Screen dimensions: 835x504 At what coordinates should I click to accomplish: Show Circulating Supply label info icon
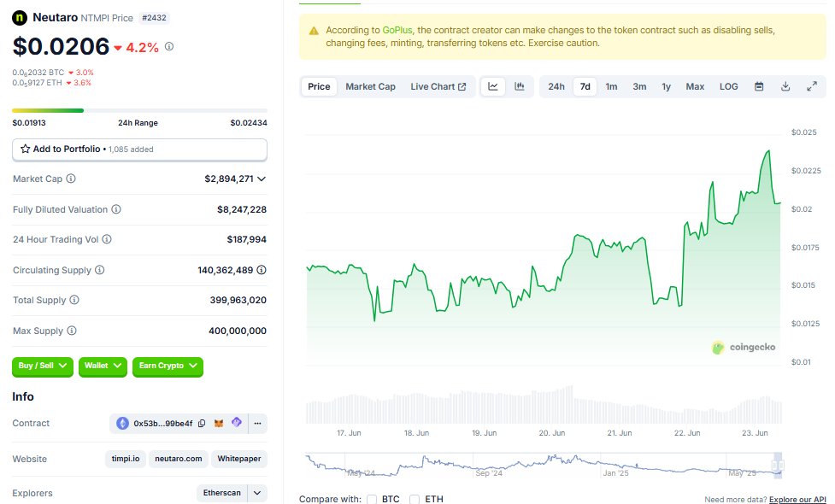100,270
